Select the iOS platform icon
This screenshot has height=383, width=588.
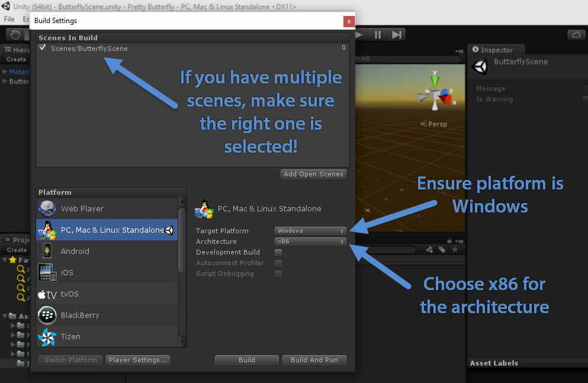[47, 272]
